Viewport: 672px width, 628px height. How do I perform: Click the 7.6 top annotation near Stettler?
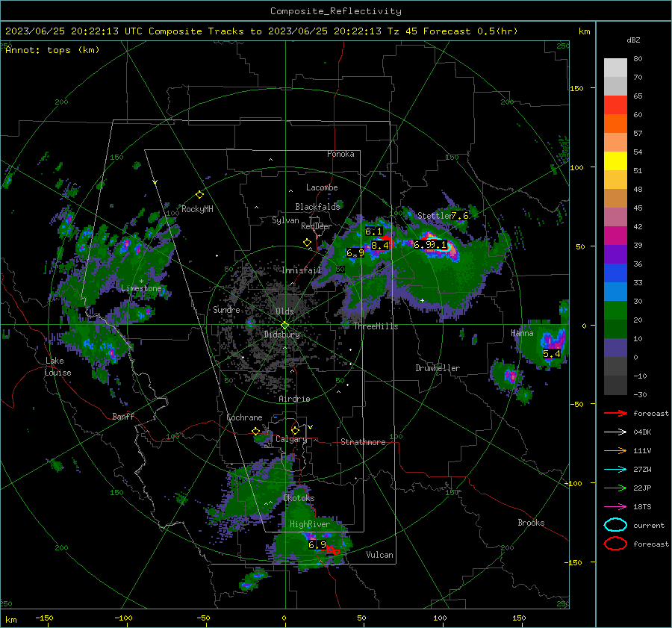460,216
